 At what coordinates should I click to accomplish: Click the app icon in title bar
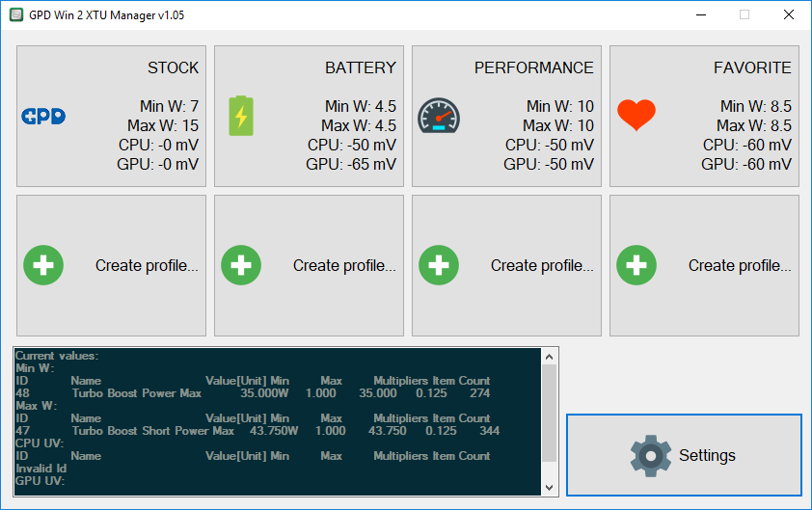16,14
